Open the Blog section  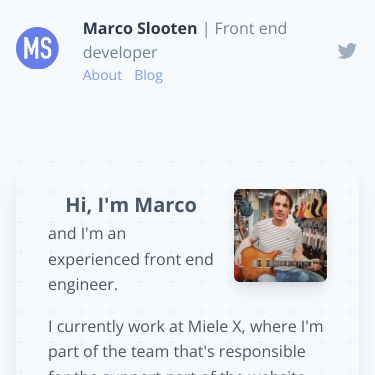click(149, 75)
